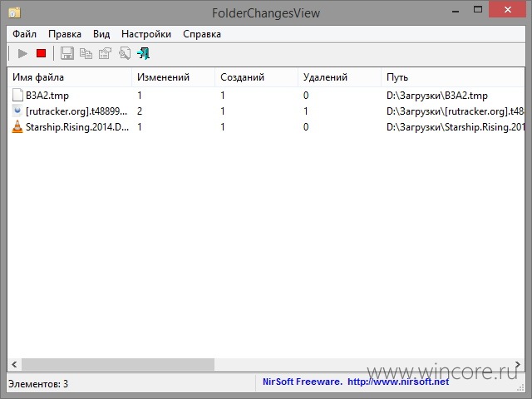Image resolution: width=532 pixels, height=399 pixels.
Task: Open the Файл menu
Action: point(24,34)
